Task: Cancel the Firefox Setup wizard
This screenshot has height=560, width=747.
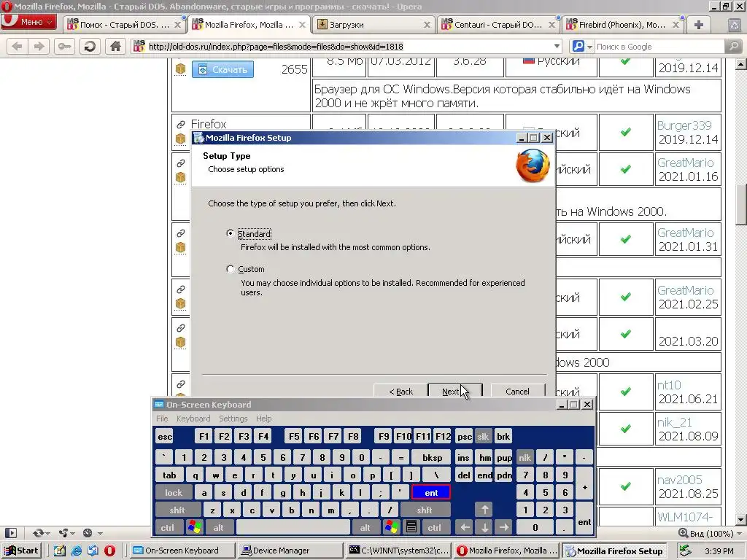Action: (x=517, y=391)
